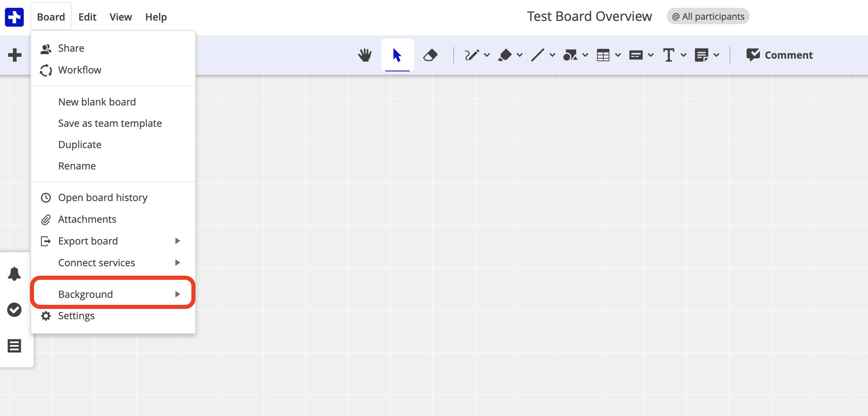Open board Settings
The image size is (868, 416).
point(77,315)
